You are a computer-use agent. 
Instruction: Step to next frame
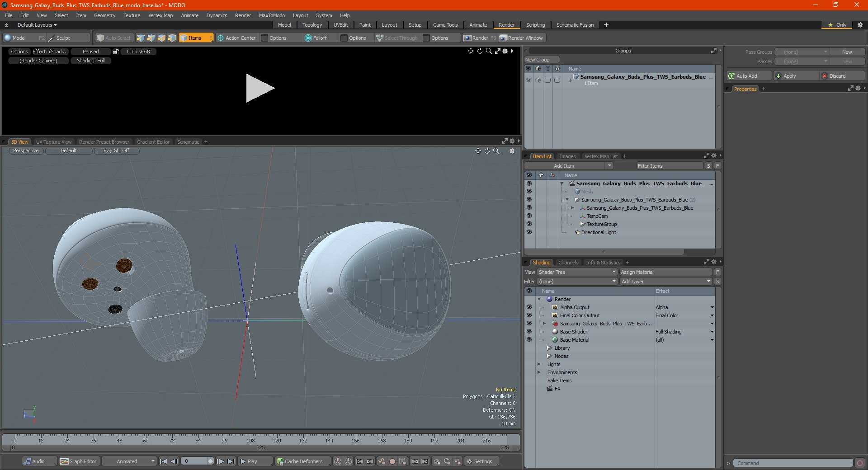click(x=221, y=461)
